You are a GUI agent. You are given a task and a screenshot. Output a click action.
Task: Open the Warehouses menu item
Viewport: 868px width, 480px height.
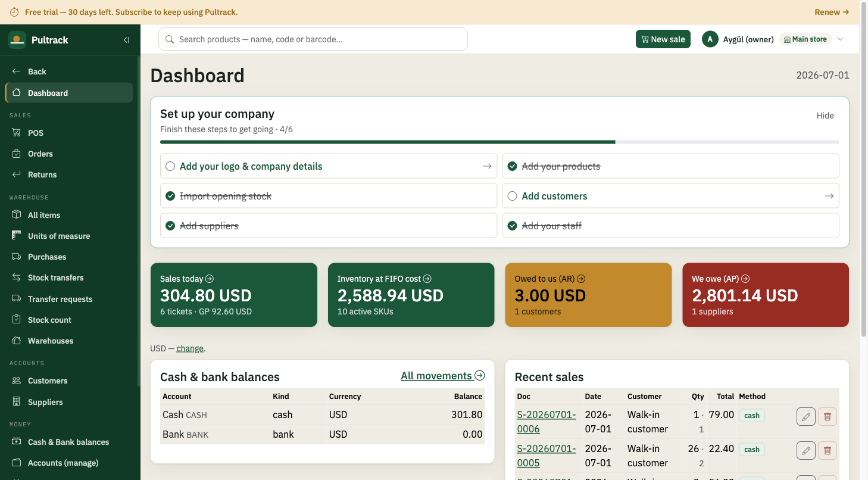(68, 341)
